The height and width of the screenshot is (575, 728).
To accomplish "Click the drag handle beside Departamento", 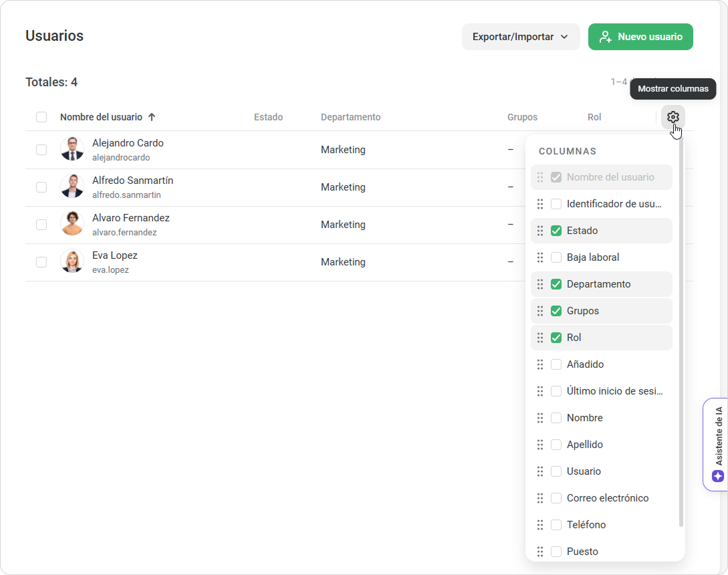I will coord(540,284).
